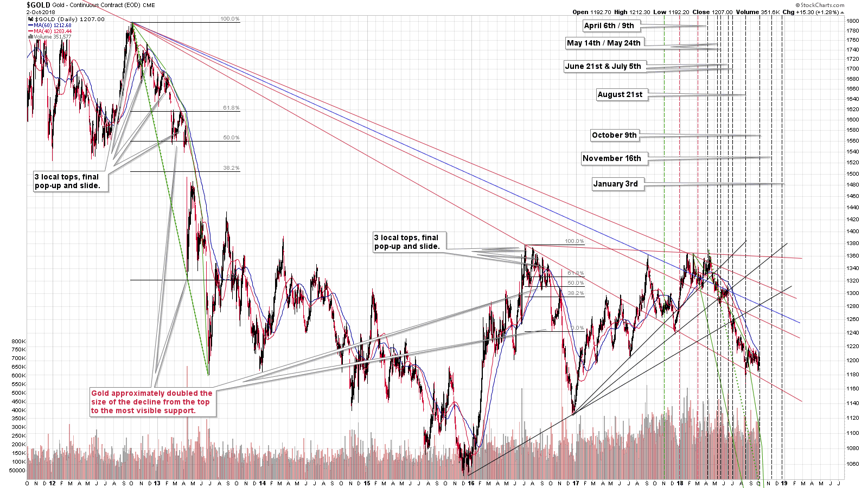Click the year 13 time-axis marker
Screen dimensions: 868x488
pos(157,483)
